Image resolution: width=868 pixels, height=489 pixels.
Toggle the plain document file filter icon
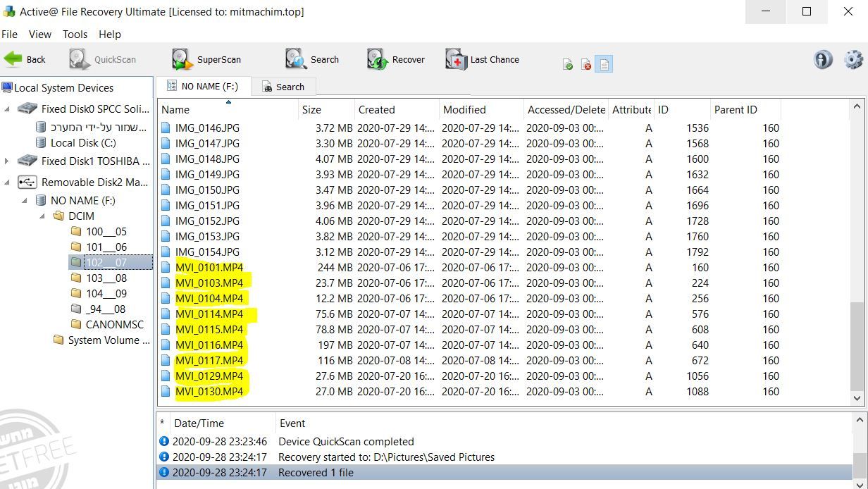[604, 64]
